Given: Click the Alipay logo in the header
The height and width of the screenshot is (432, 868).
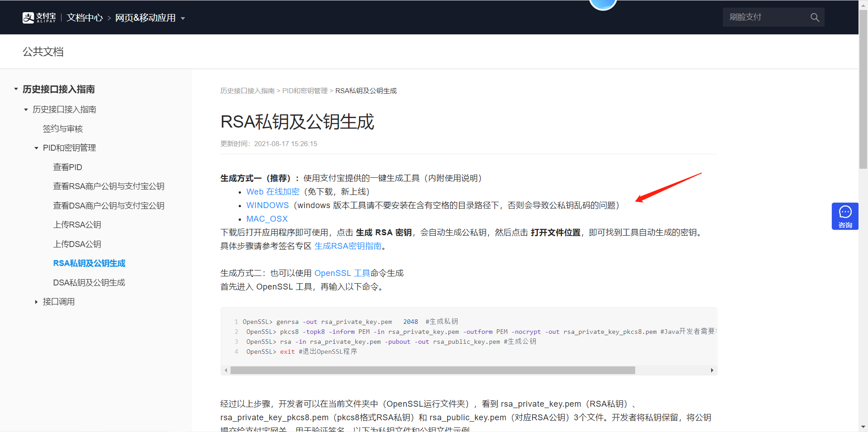Looking at the screenshot, I should pyautogui.click(x=39, y=18).
